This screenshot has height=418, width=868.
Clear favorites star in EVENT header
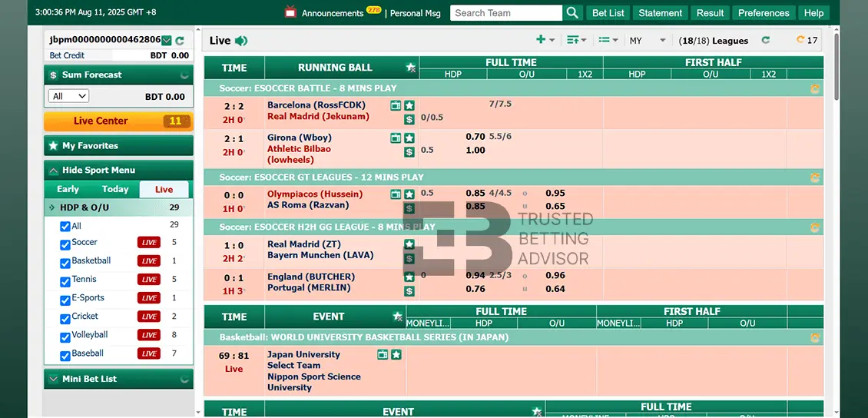tap(397, 317)
